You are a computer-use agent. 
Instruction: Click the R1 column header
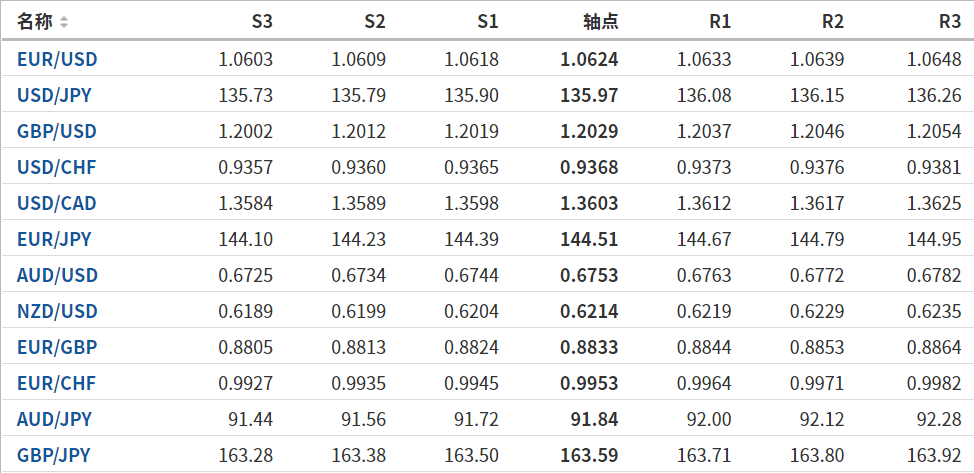719,21
